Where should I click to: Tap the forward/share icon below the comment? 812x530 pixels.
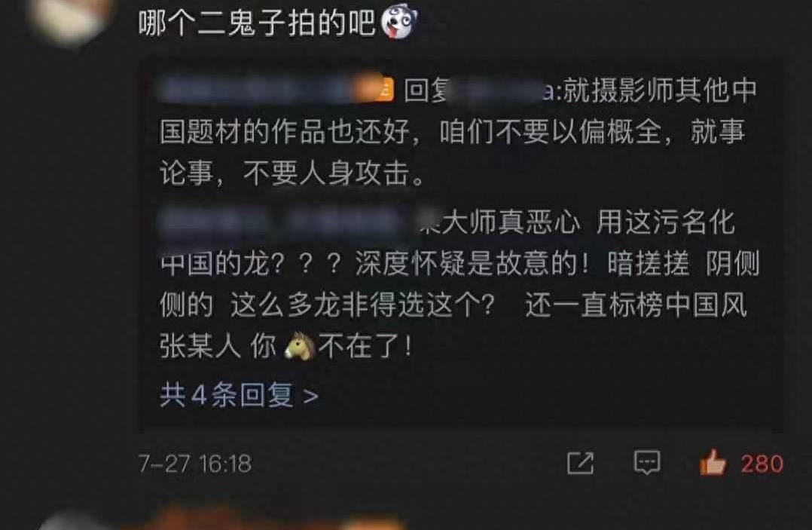pos(581,462)
